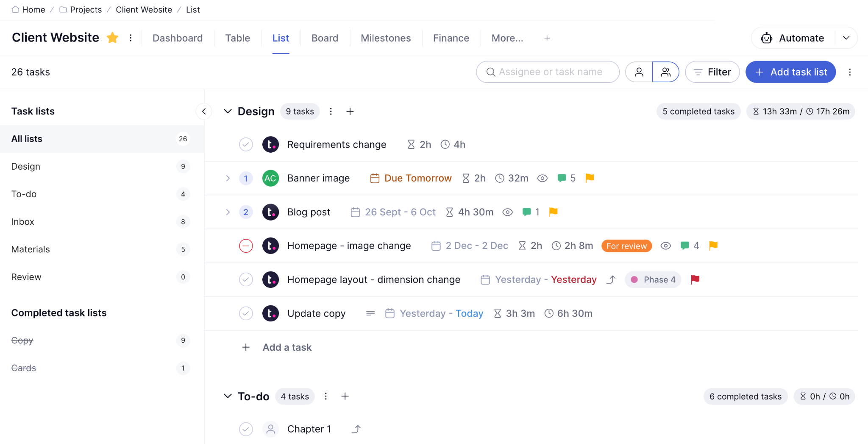
Task: Open the Milestones tab
Action: tap(386, 38)
